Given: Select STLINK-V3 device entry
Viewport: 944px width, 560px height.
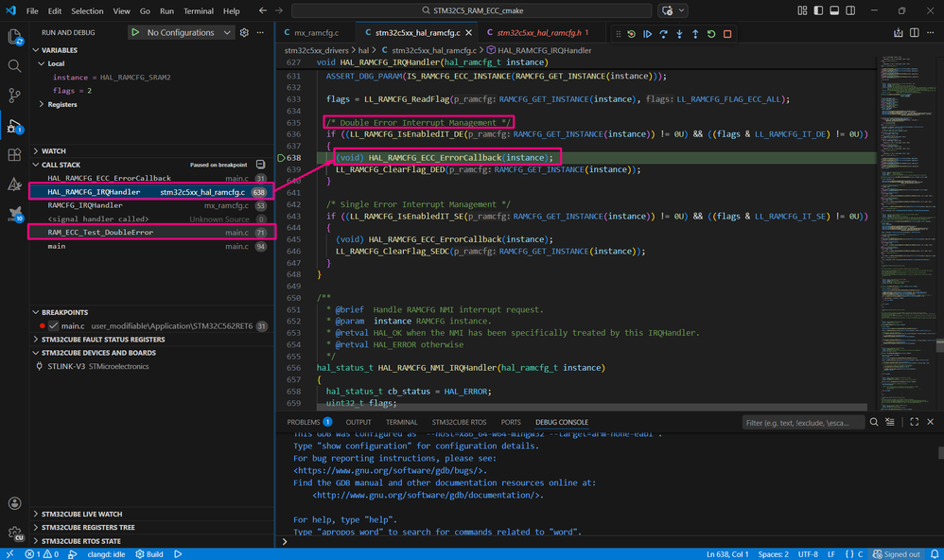Looking at the screenshot, I should 152,366.
